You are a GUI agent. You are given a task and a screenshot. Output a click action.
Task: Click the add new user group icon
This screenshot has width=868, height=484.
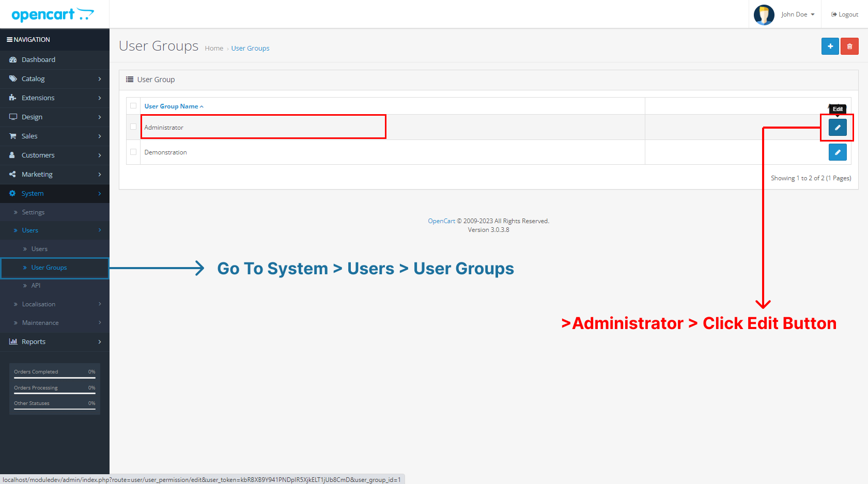[x=830, y=46]
